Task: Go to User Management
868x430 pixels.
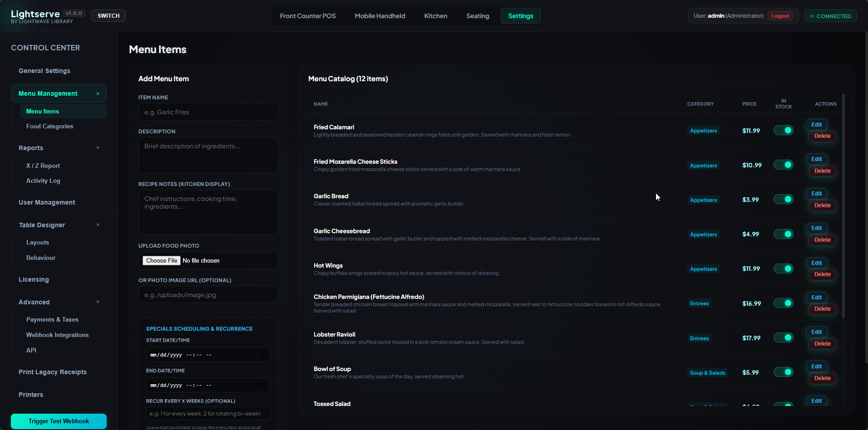Action: click(x=47, y=202)
